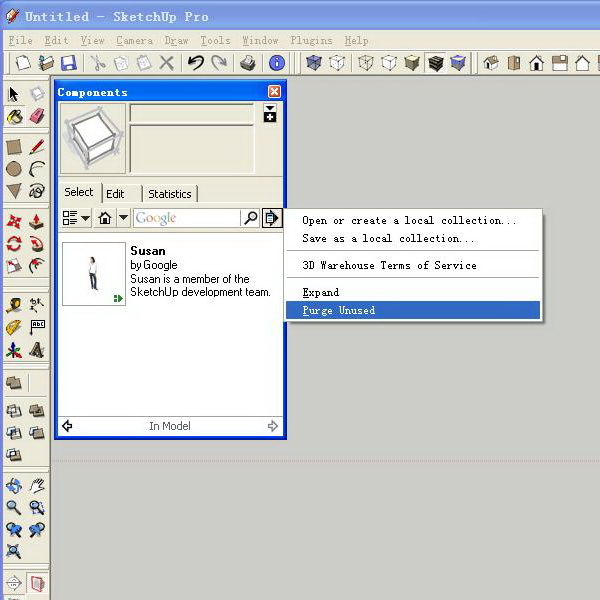Click the magnifier Search button in Components
Image resolution: width=600 pixels, height=600 pixels.
point(251,218)
